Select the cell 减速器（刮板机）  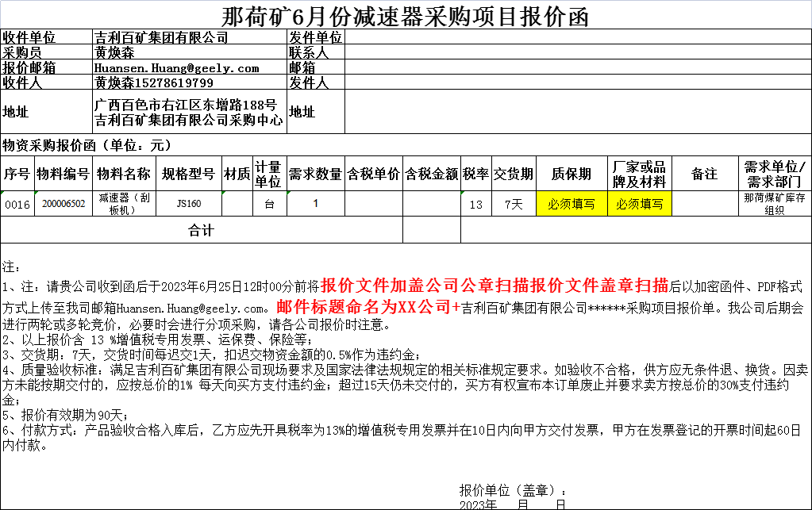(x=124, y=204)
